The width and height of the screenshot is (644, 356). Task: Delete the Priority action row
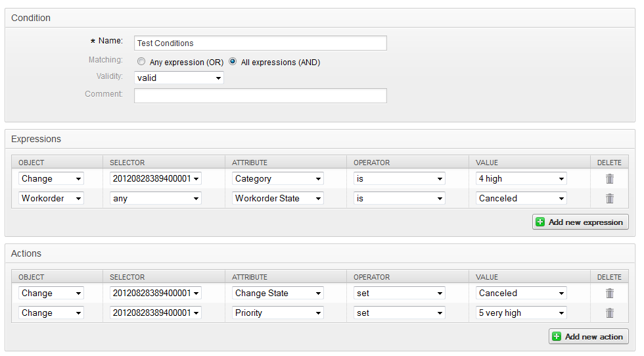tap(610, 313)
